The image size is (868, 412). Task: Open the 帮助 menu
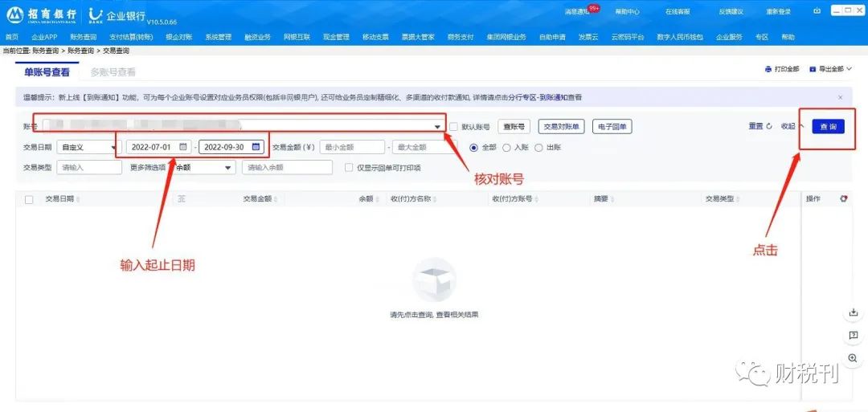[x=788, y=37]
